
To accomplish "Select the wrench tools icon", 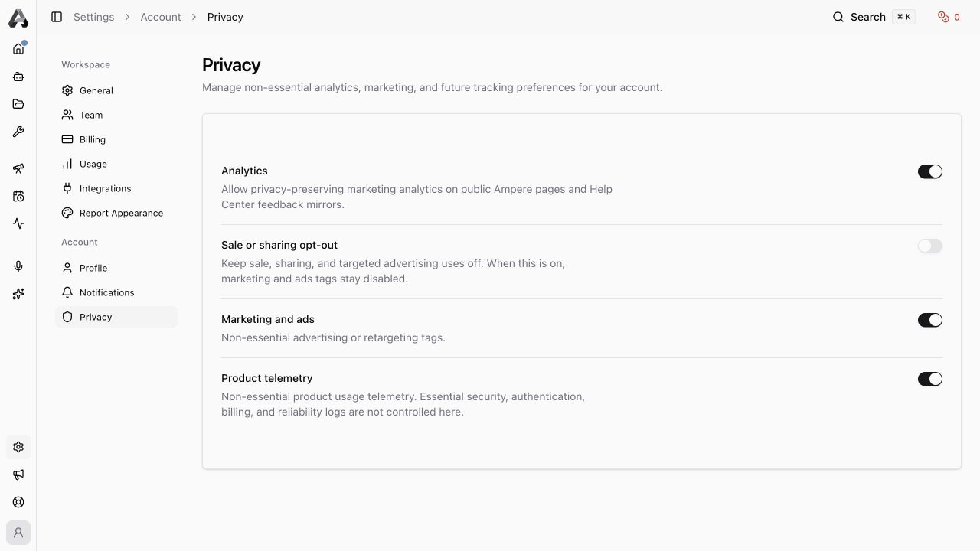I will coord(18,132).
